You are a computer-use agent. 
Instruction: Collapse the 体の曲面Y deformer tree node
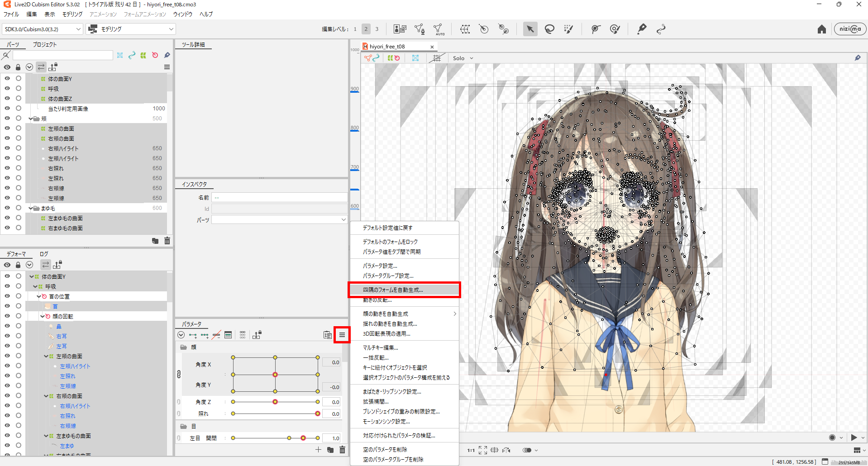click(31, 276)
